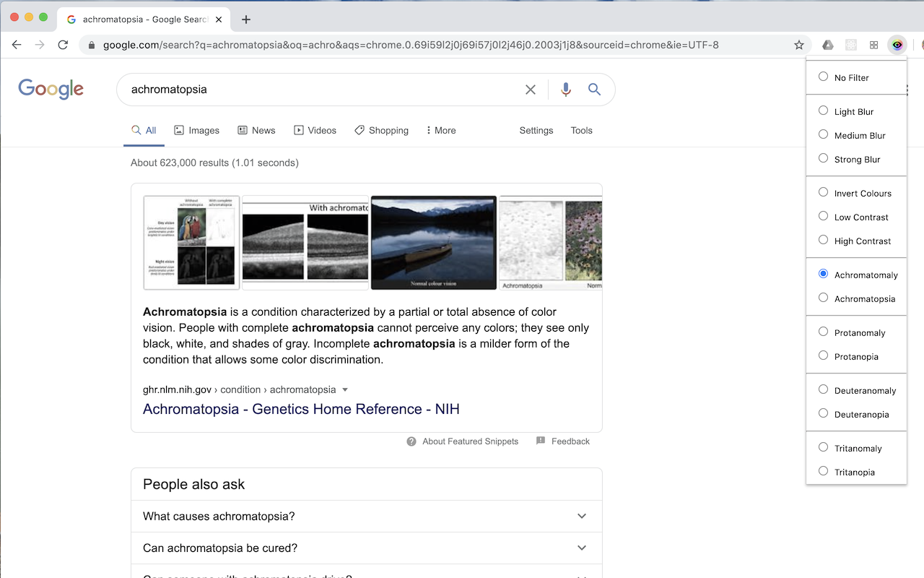Open the retinal scan 'With achromat' thumbnail

305,243
